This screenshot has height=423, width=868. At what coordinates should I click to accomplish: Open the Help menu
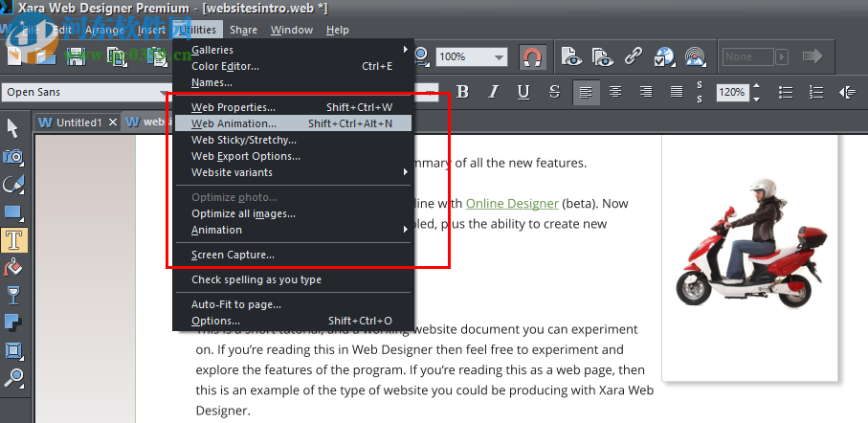[337, 30]
